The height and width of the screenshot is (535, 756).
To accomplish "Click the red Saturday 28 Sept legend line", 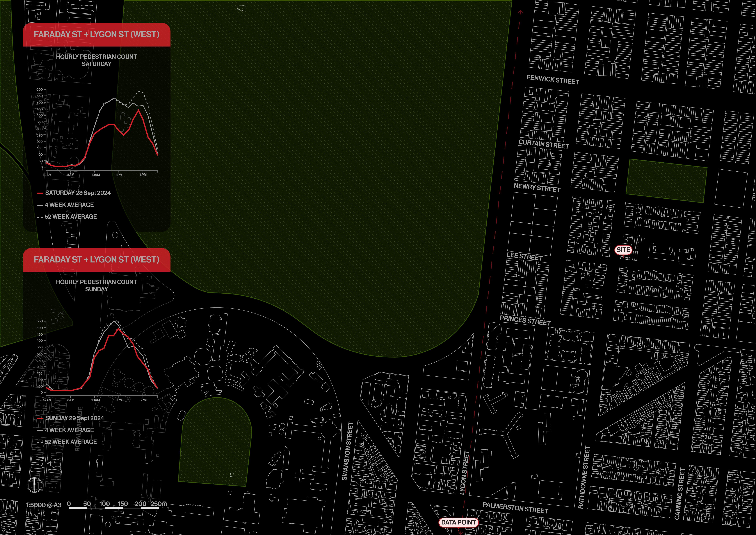I will coord(40,193).
